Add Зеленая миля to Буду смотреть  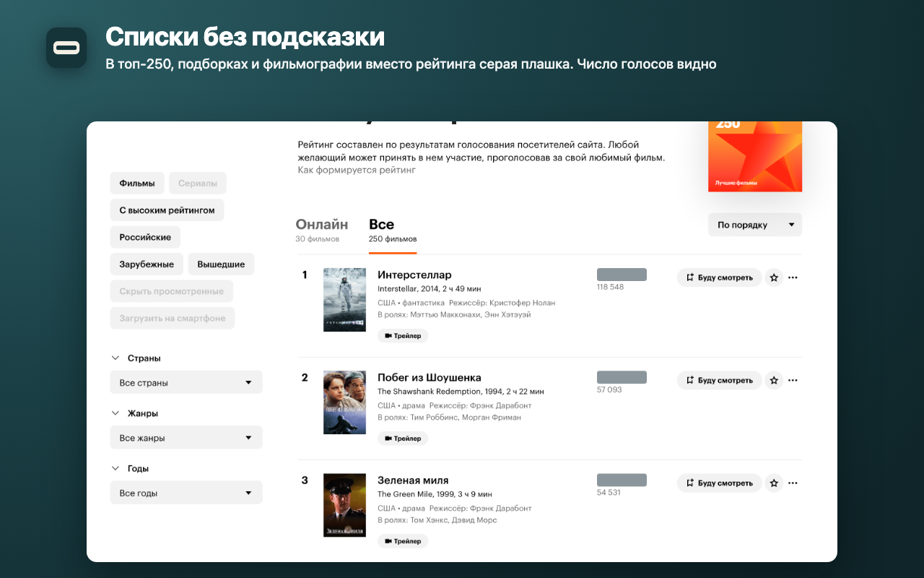click(719, 483)
